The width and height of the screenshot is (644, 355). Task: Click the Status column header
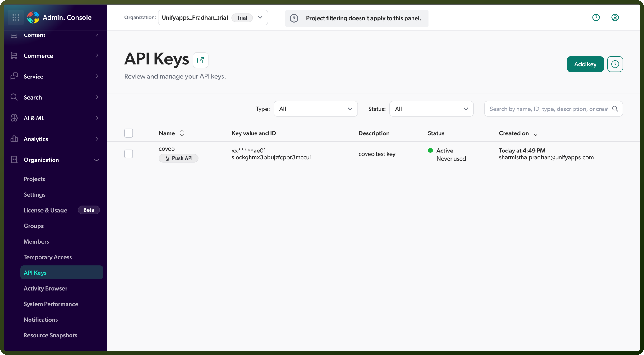click(436, 133)
